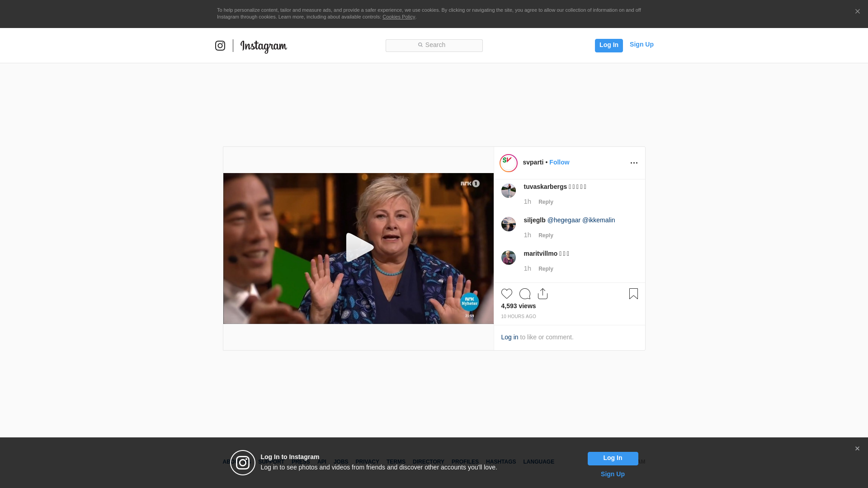Click Instagram logo in bottom banner

click(x=243, y=463)
